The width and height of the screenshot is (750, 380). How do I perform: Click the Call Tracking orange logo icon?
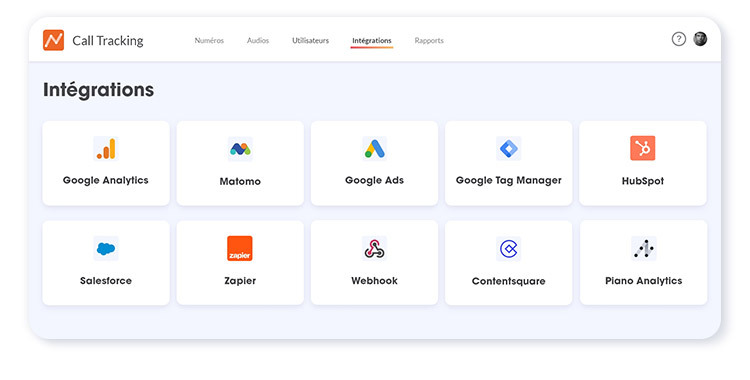(x=53, y=40)
